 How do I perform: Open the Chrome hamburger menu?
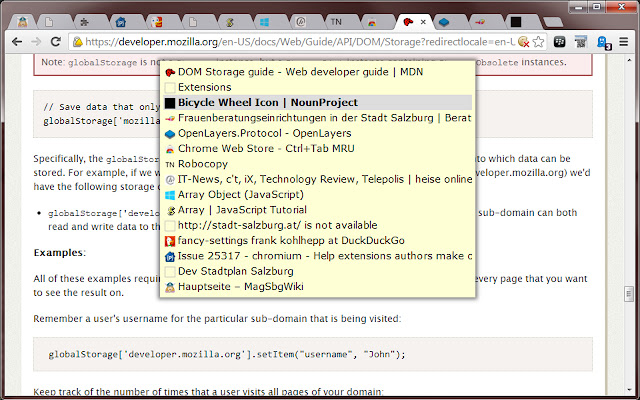[623, 42]
